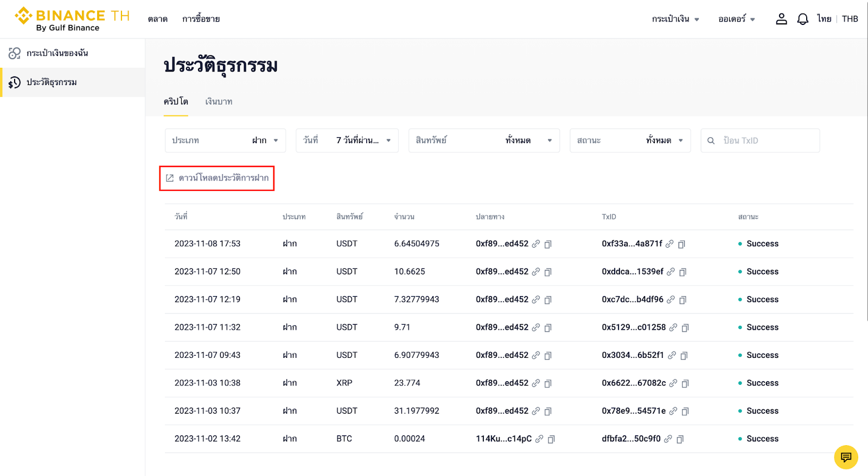Open link icon for TxID 0xddca...1539ef
The height and width of the screenshot is (476, 868).
click(671, 272)
